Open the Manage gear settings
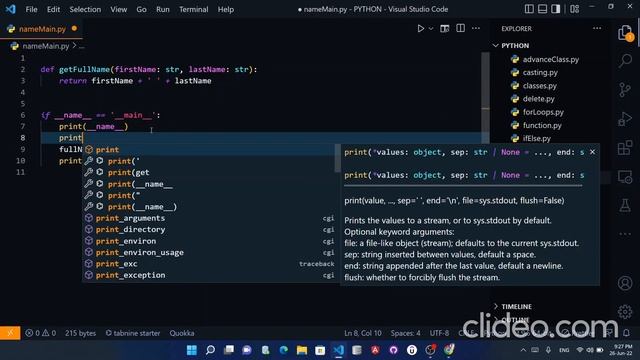640x360 pixels. [625, 312]
